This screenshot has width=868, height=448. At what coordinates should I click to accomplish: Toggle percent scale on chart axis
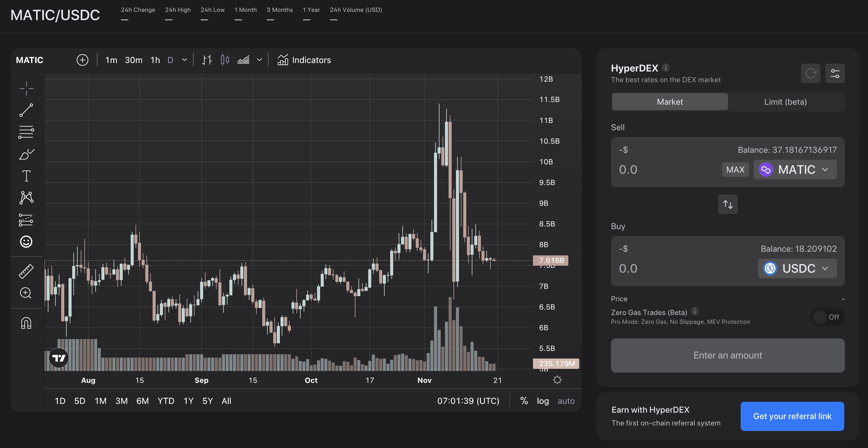pyautogui.click(x=524, y=401)
